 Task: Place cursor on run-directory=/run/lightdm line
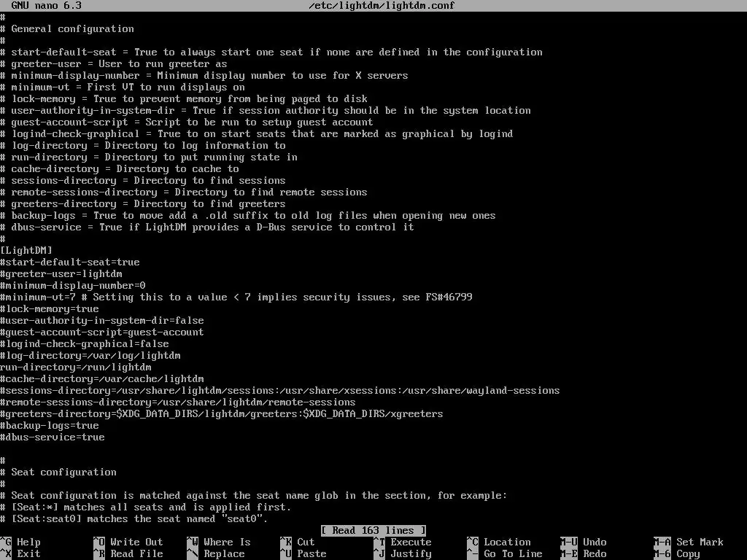pos(76,367)
